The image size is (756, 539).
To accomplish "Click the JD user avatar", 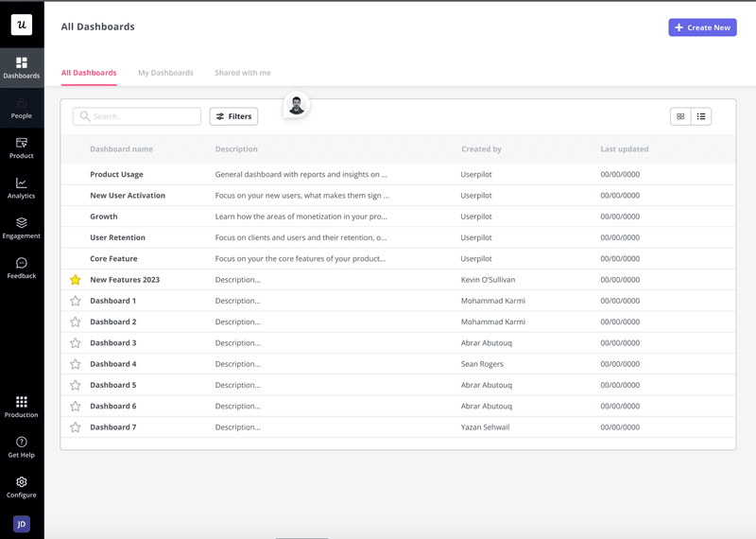I will pyautogui.click(x=22, y=524).
